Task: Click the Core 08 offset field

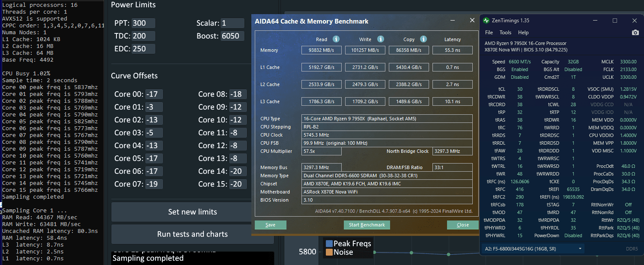Action: tap(238, 94)
